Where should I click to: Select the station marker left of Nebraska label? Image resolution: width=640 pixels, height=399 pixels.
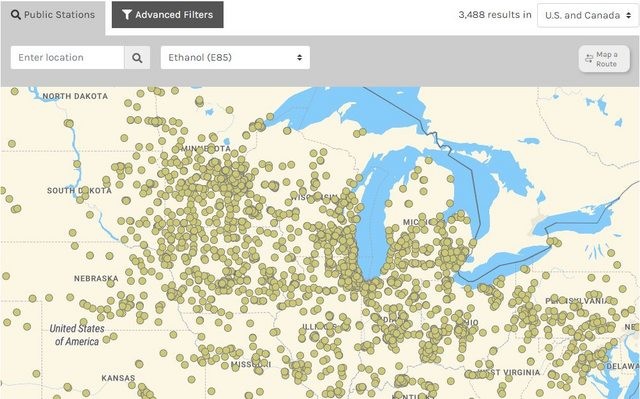pos(6,276)
